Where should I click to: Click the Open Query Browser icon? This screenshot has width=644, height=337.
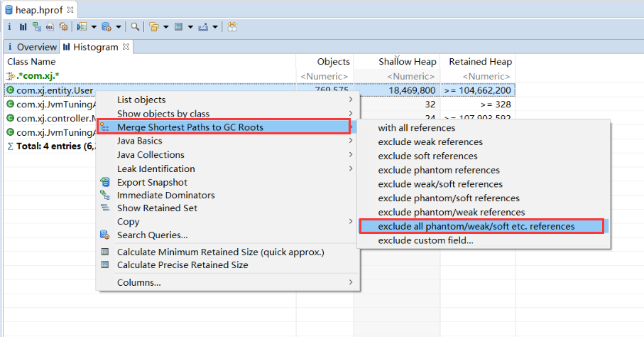[x=107, y=27]
